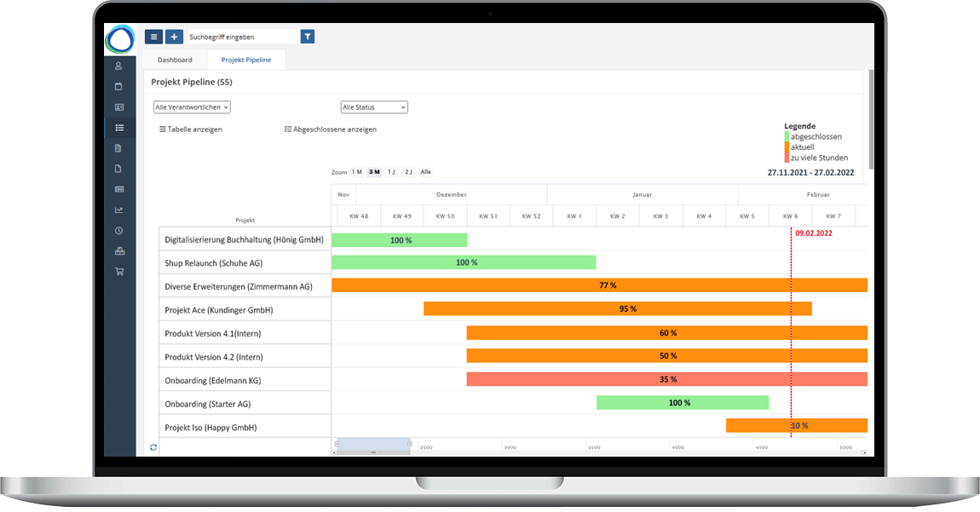Click the Onboarding (Edelmann KG) row
980x512 pixels.
245,380
